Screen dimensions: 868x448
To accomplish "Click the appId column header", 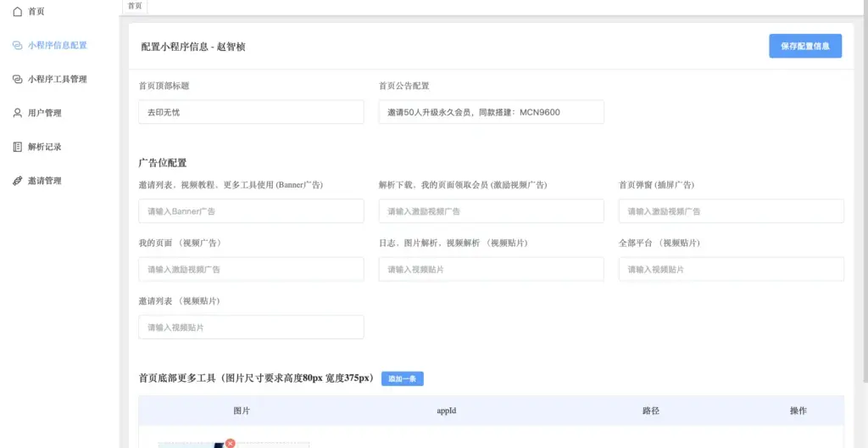I will 446,411.
